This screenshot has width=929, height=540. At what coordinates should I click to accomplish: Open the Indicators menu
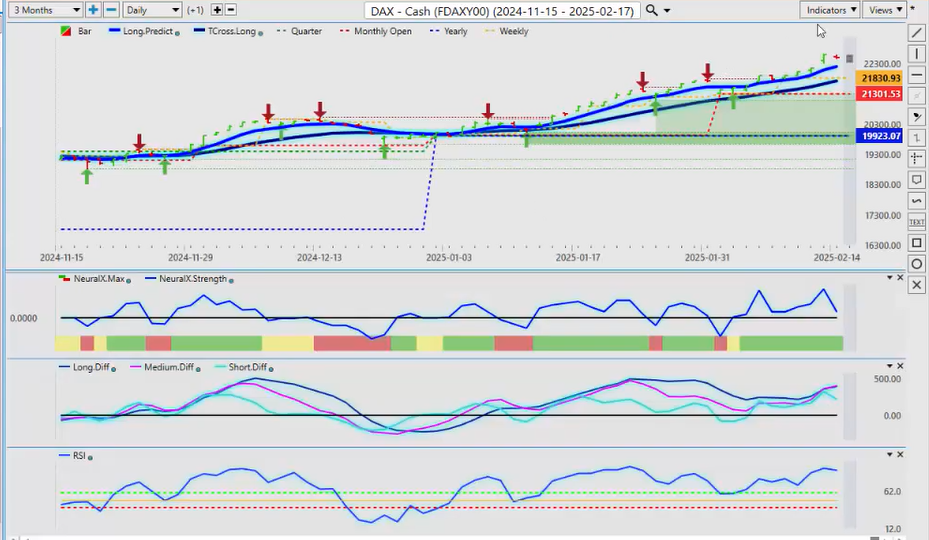(x=831, y=10)
